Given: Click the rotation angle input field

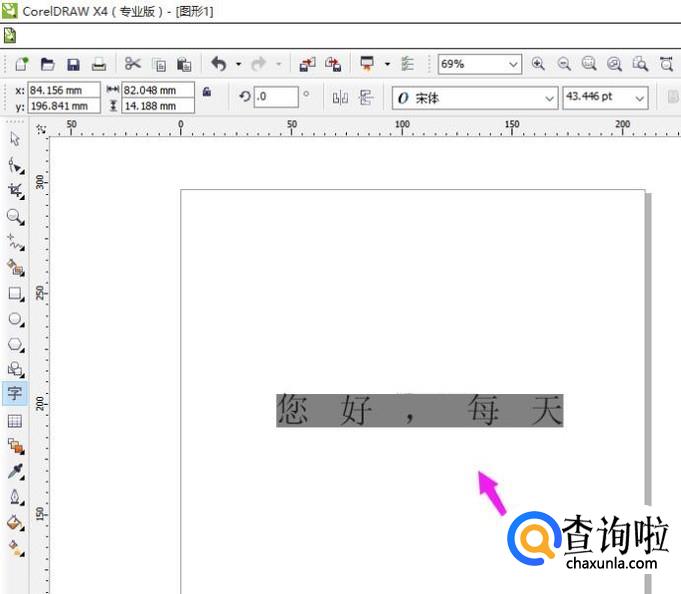Looking at the screenshot, I should click(276, 98).
